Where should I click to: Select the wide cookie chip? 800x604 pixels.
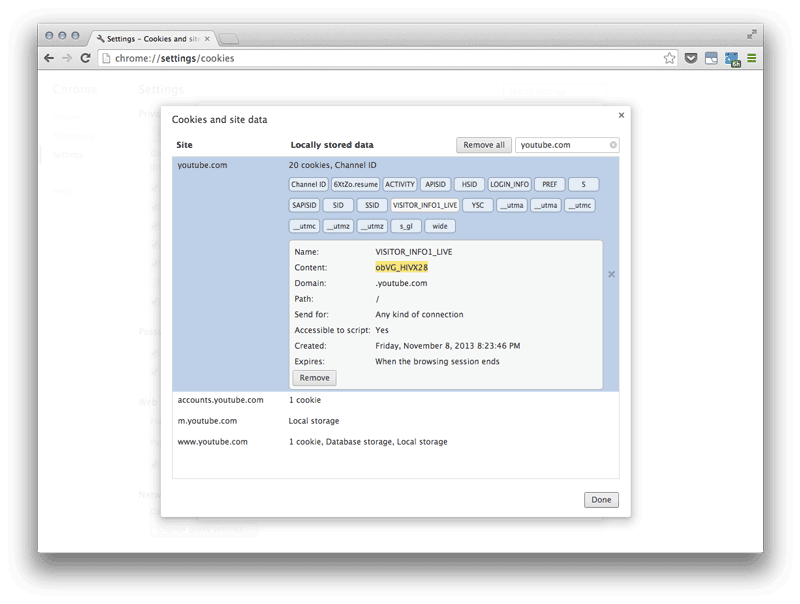click(x=440, y=226)
